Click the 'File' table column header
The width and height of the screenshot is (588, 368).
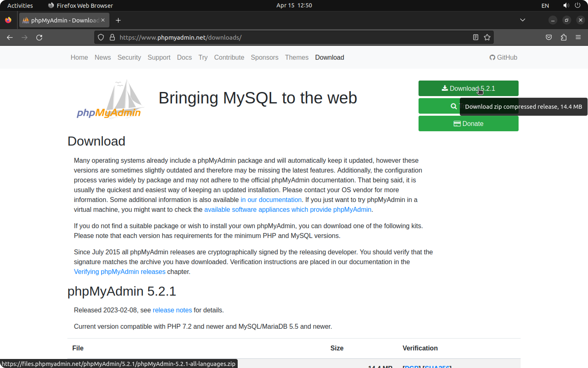(78, 348)
